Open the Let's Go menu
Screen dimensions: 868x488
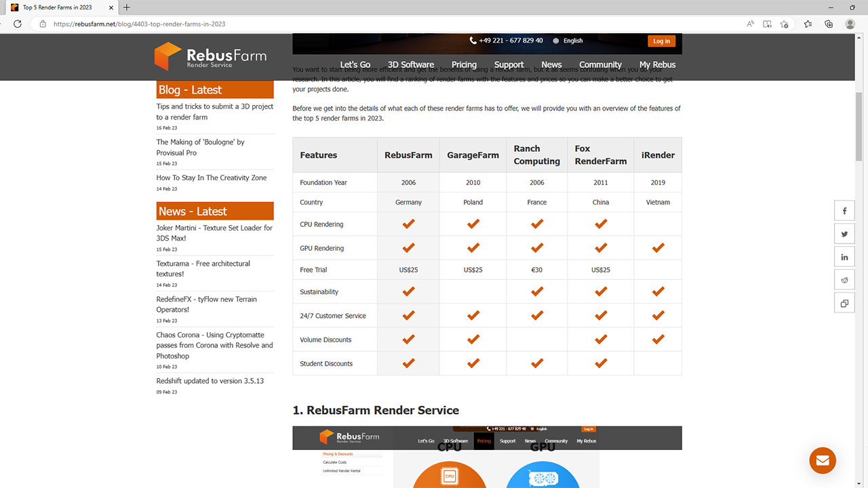tap(355, 64)
